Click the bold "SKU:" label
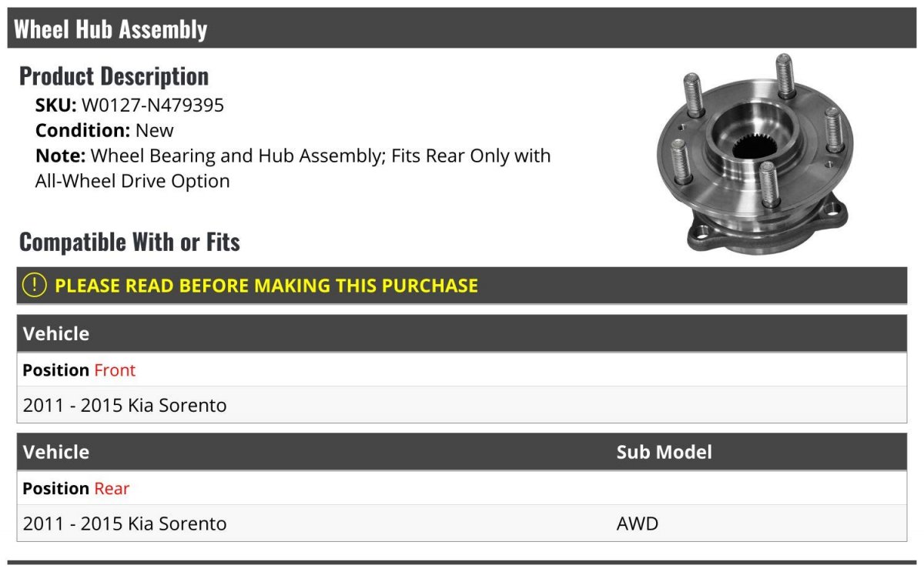924x572 pixels. (x=55, y=105)
